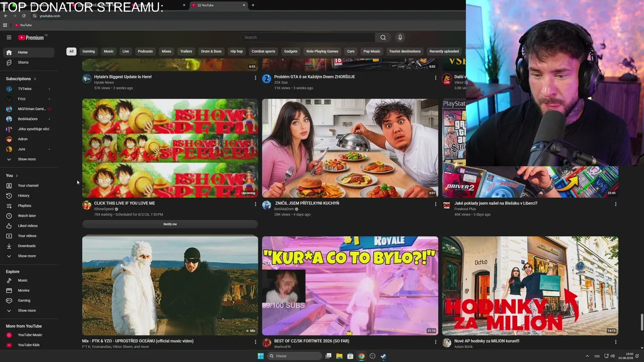The height and width of the screenshot is (362, 644).
Task: Open Shorts from the sidebar
Action: 29,62
